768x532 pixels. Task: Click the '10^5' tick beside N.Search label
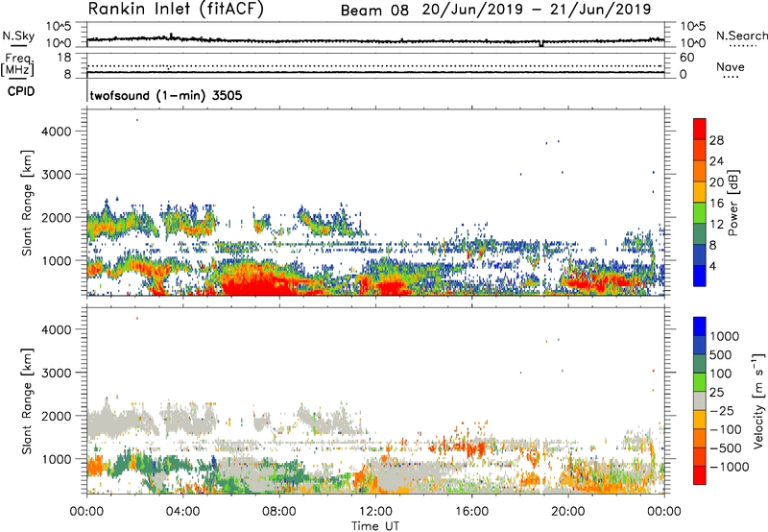tap(692, 27)
